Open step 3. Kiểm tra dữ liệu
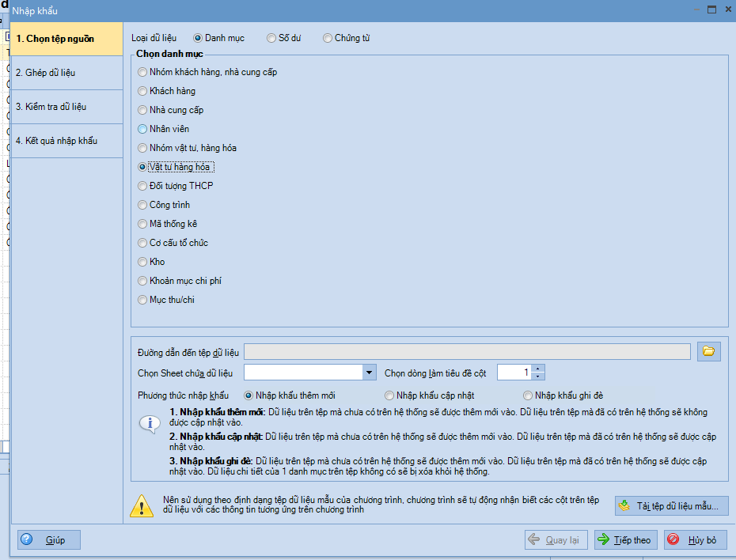 tap(66, 107)
